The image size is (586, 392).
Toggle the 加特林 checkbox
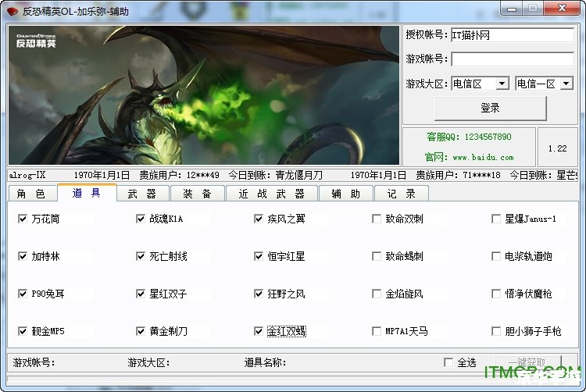pos(23,256)
